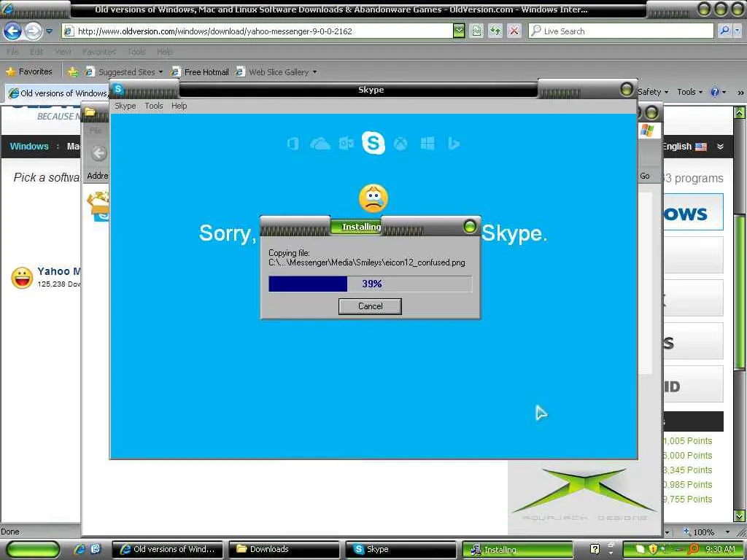Open the Favorites star button

pyautogui.click(x=28, y=71)
